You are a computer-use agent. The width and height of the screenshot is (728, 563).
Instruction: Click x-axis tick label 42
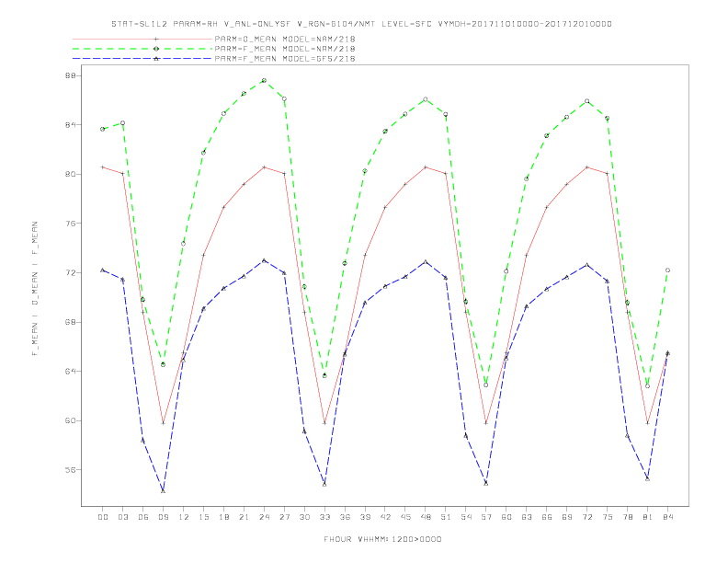[x=385, y=517]
